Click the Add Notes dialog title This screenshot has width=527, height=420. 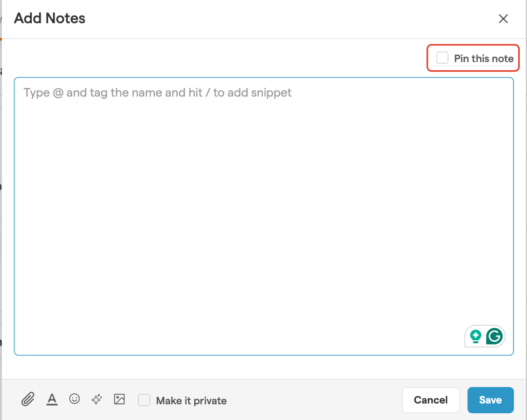tap(50, 19)
